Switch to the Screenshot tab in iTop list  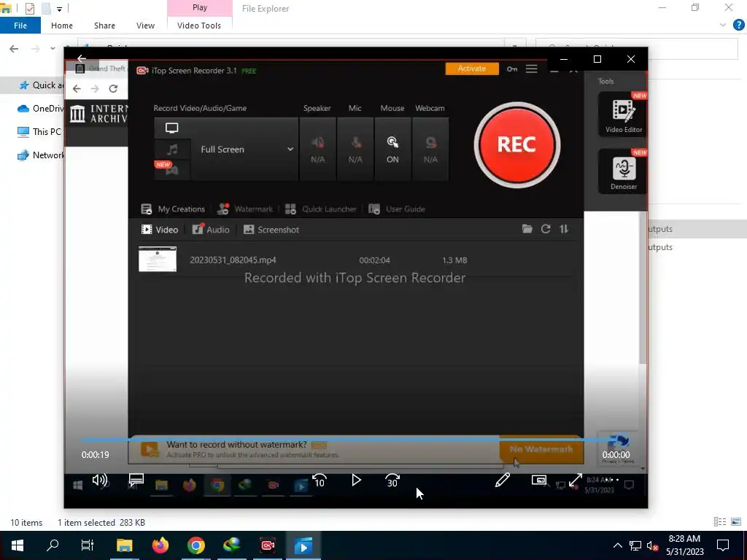click(x=271, y=230)
